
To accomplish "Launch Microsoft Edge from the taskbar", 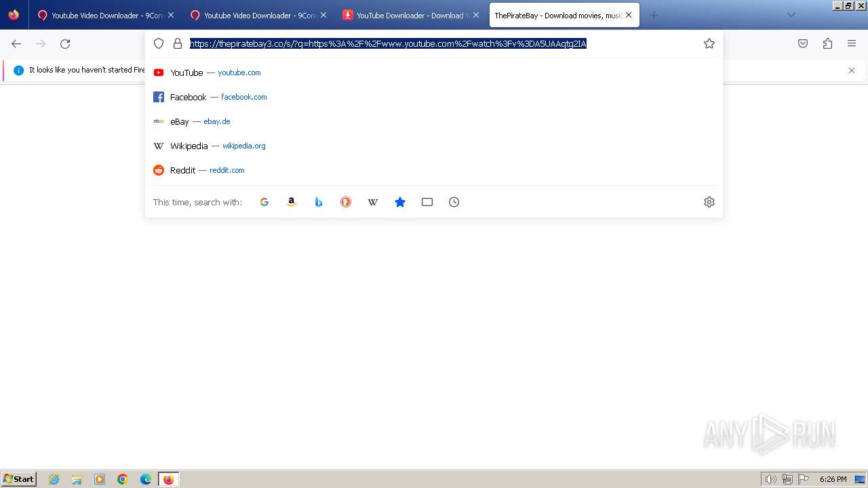I will pyautogui.click(x=146, y=479).
